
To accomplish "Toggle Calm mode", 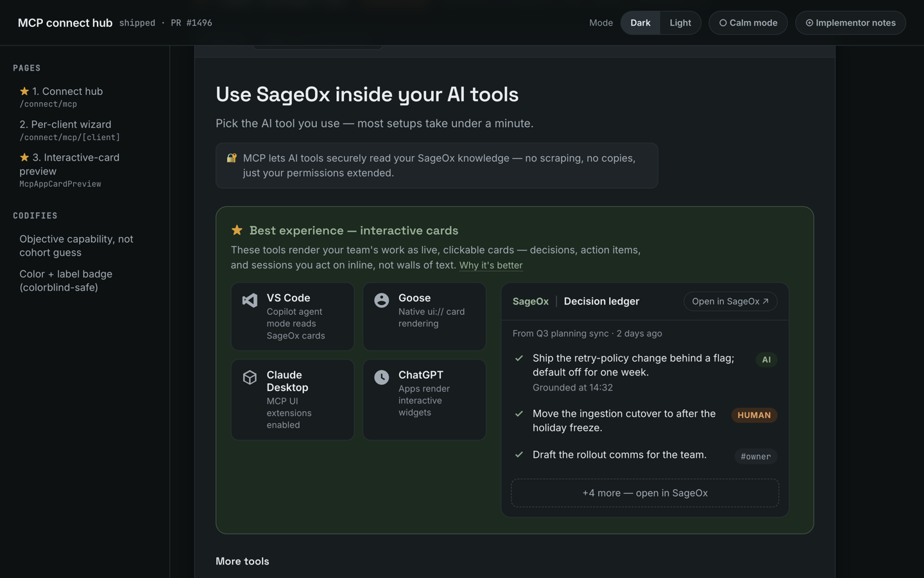I will point(748,23).
